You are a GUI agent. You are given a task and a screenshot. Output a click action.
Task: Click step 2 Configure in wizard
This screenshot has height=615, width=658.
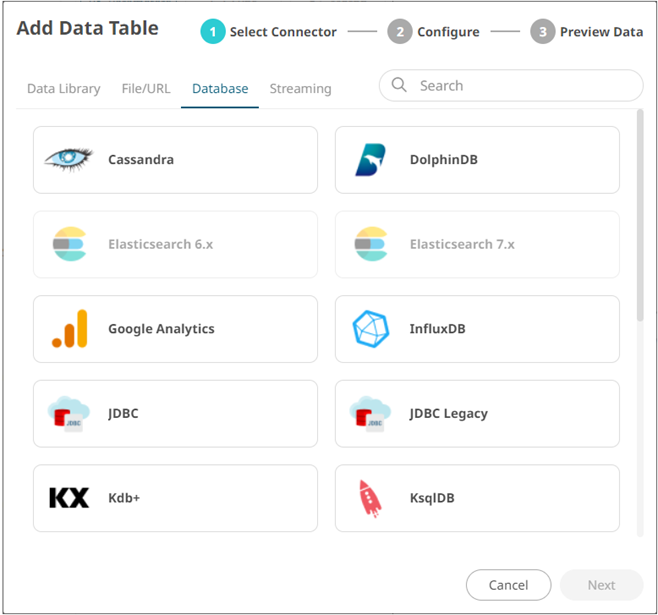pyautogui.click(x=435, y=32)
